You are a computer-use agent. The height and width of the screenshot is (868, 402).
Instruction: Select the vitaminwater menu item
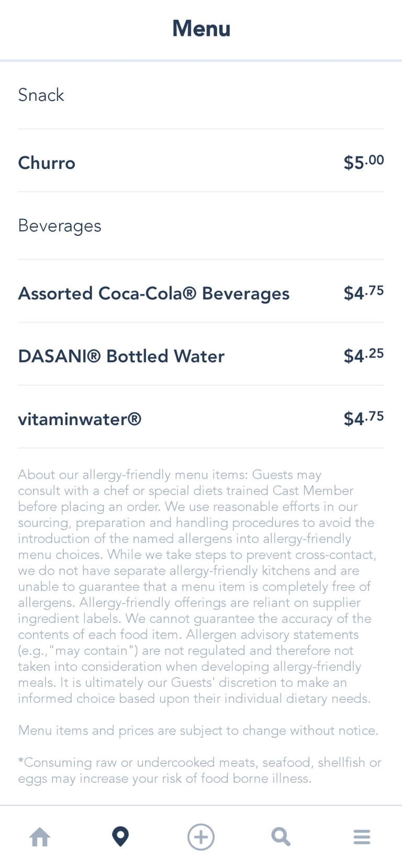80,419
